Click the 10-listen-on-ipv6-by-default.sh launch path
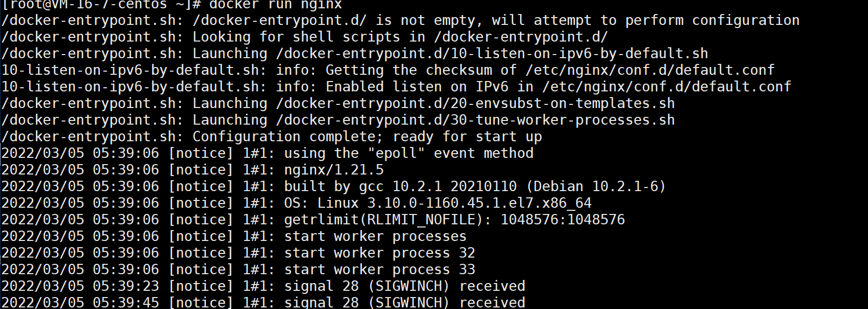This screenshot has width=868, height=309. (x=492, y=53)
